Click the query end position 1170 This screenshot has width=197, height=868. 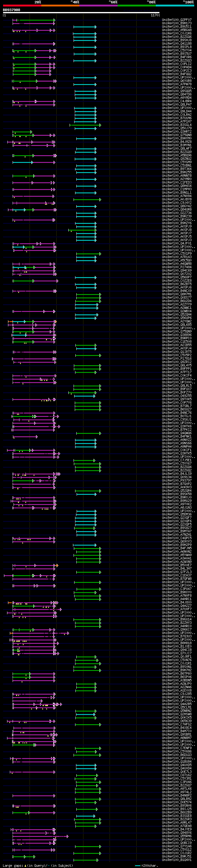click(155, 15)
